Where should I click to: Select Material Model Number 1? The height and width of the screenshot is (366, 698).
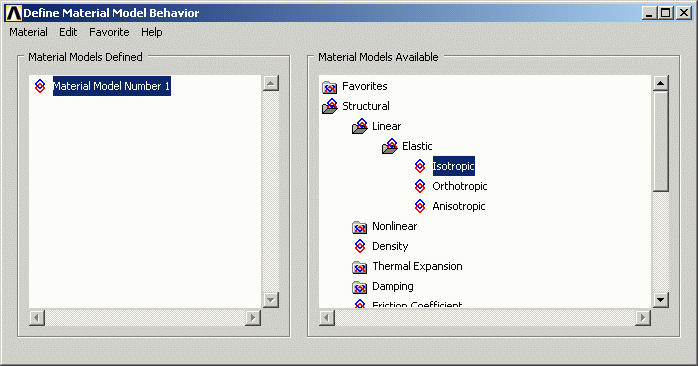112,86
